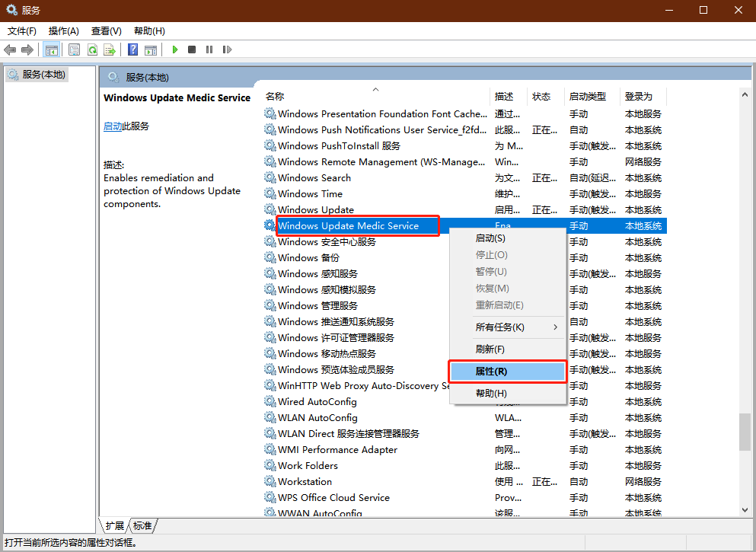Switch to the 标准 tab
Image resolution: width=756 pixels, height=552 pixels.
coord(142,525)
